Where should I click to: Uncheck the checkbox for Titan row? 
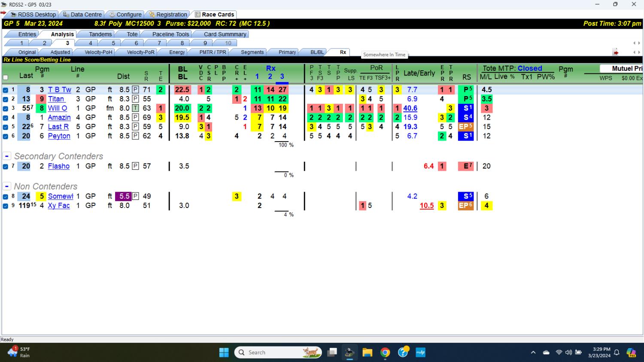point(6,99)
